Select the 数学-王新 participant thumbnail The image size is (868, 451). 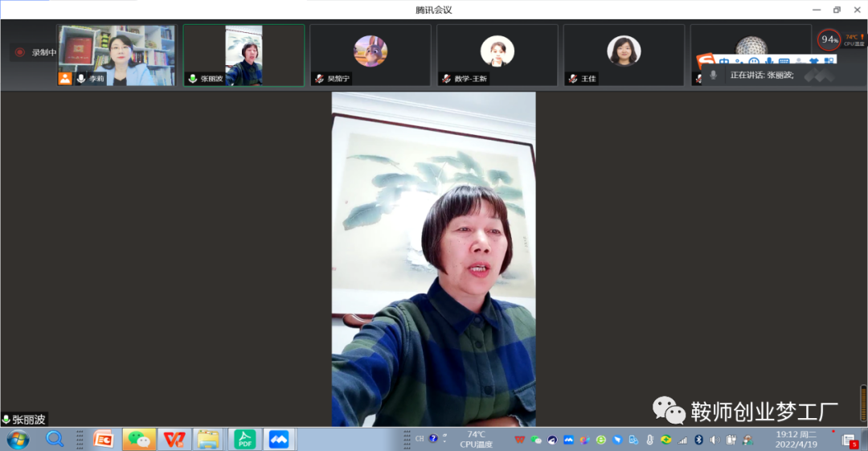pos(497,54)
